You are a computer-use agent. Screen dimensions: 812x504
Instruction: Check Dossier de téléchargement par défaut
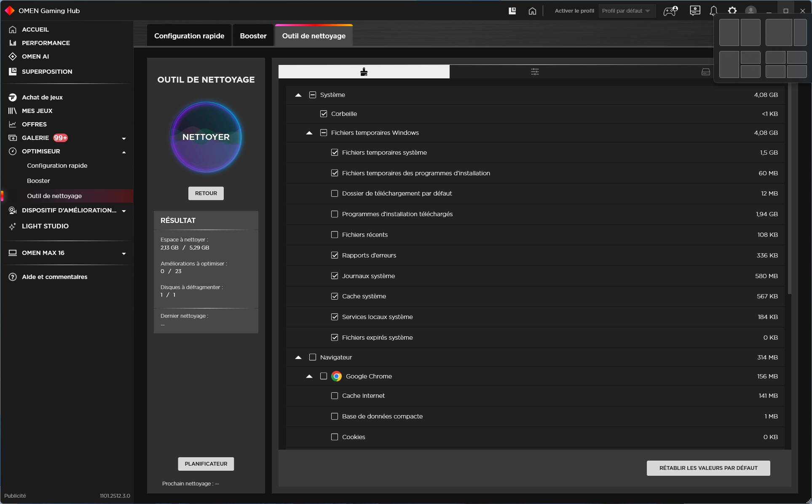pyautogui.click(x=335, y=193)
